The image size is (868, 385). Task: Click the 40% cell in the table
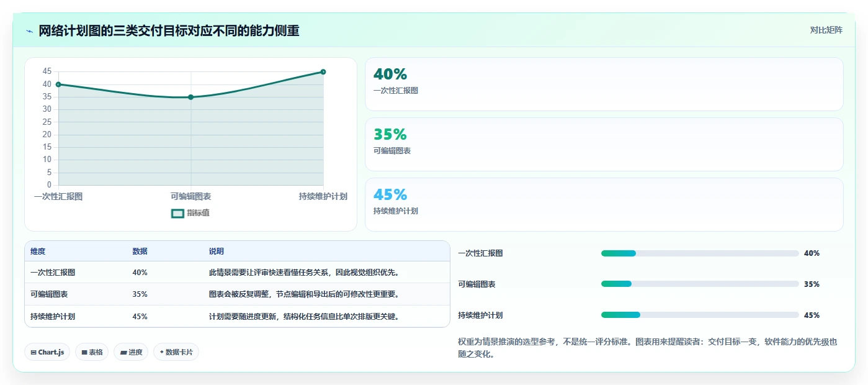[x=140, y=273]
